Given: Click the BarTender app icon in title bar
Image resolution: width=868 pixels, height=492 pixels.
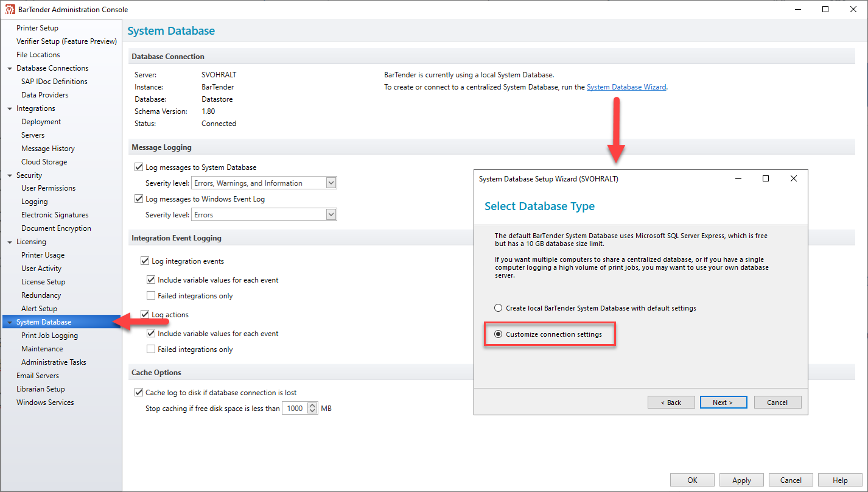Looking at the screenshot, I should [x=10, y=10].
